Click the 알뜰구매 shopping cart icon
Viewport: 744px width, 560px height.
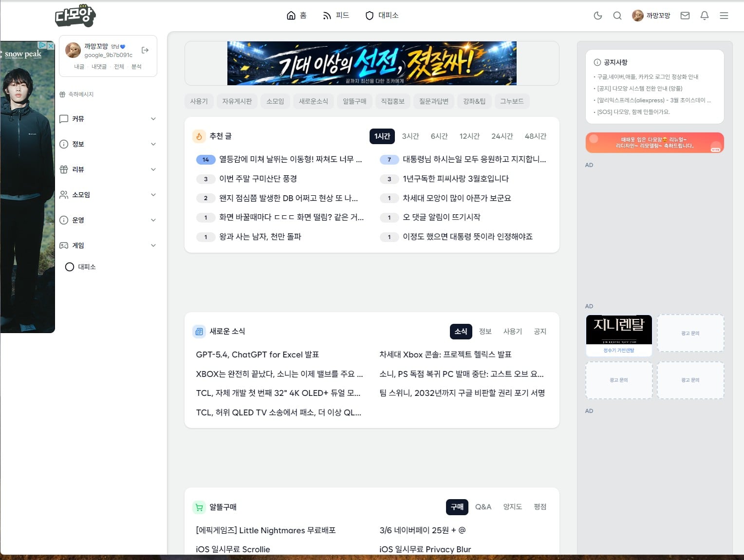199,507
